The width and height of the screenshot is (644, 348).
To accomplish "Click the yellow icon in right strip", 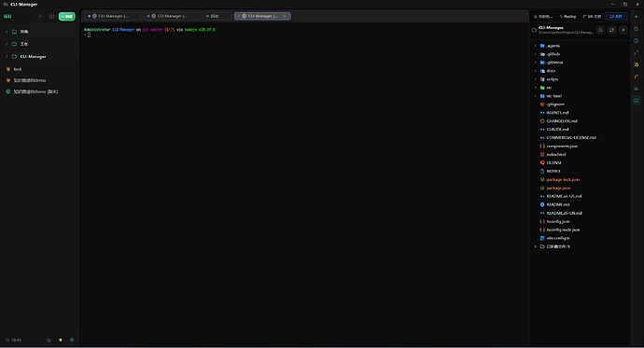I will [637, 64].
